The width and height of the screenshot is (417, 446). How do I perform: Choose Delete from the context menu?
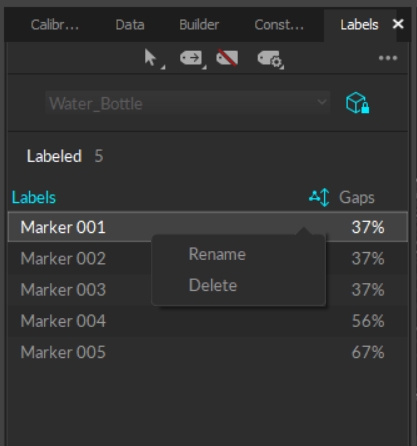tap(213, 285)
